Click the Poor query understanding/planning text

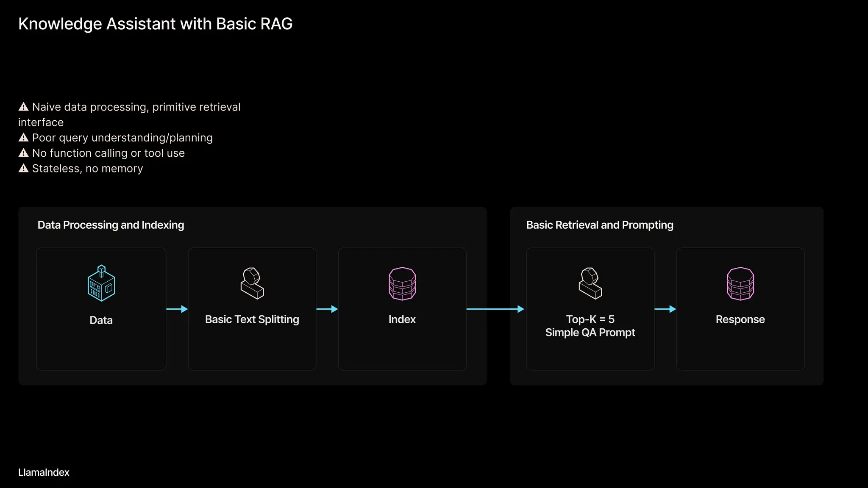(x=122, y=138)
